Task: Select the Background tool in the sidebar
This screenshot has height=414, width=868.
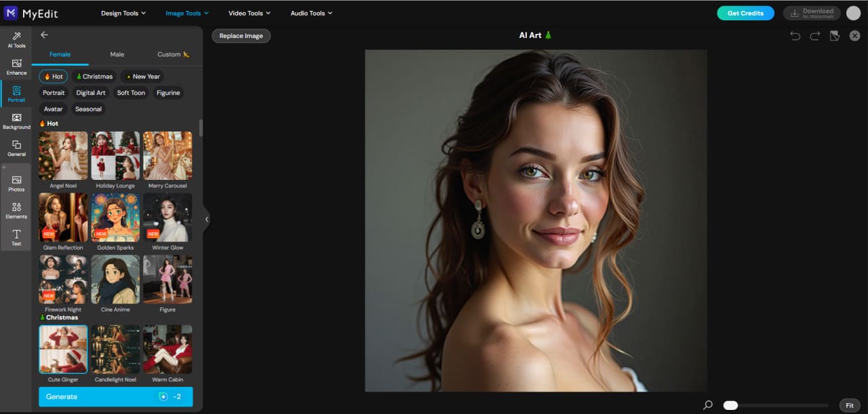Action: tap(16, 122)
